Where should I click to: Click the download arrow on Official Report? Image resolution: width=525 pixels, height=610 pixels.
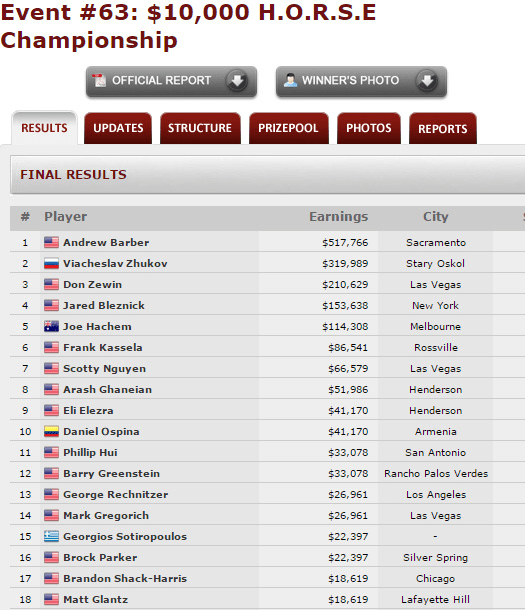coord(236,81)
